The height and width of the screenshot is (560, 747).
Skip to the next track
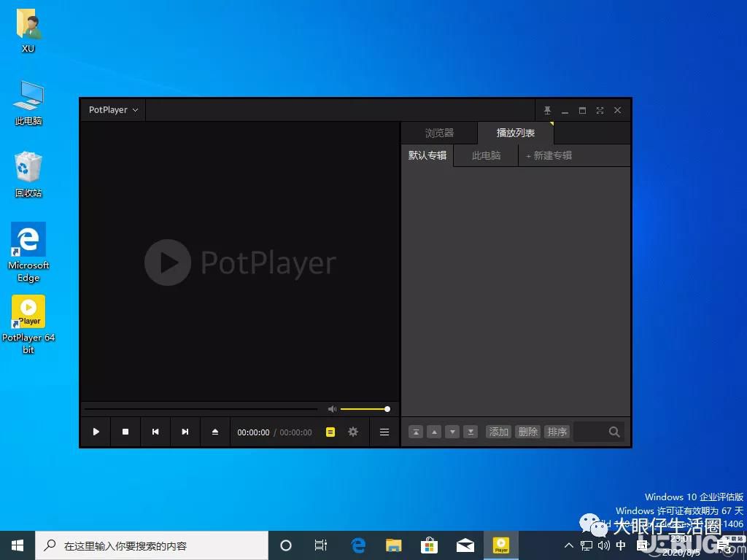(x=185, y=432)
